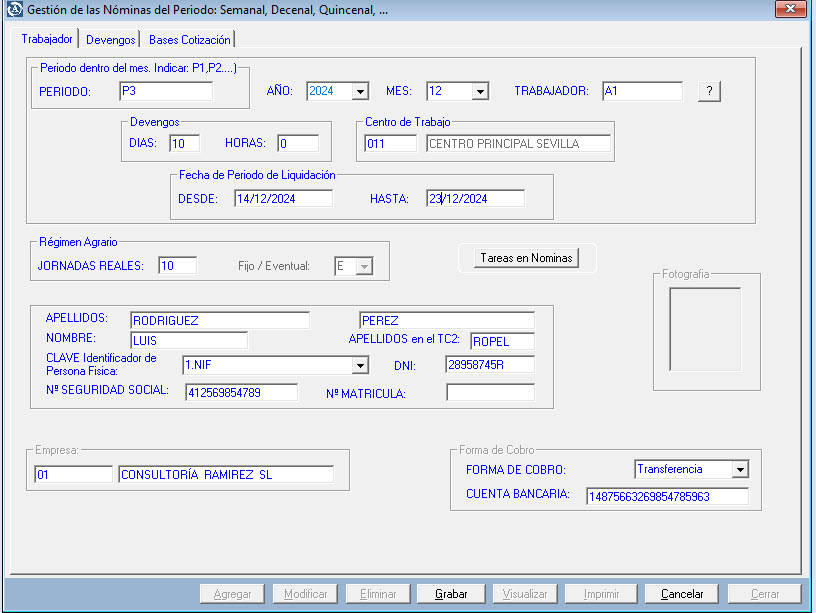Click the TRABAJADOR field containing A1
The image size is (816, 613).
click(642, 91)
